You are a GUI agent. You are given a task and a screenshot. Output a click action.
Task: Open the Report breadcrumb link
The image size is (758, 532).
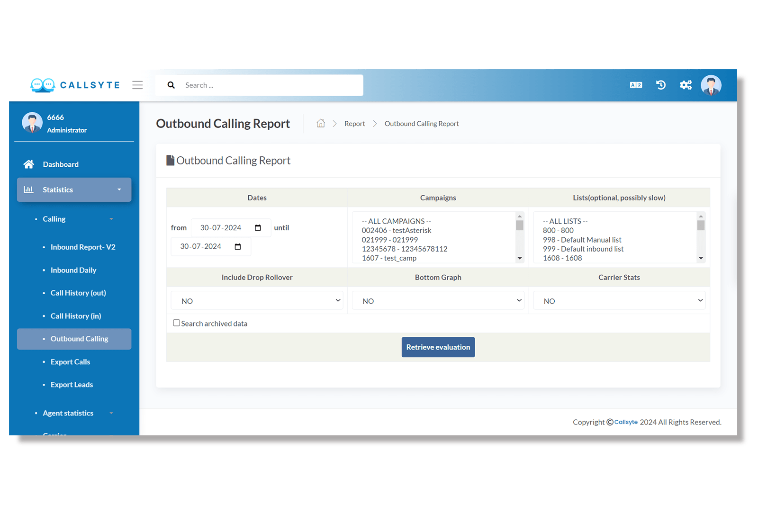pyautogui.click(x=354, y=123)
